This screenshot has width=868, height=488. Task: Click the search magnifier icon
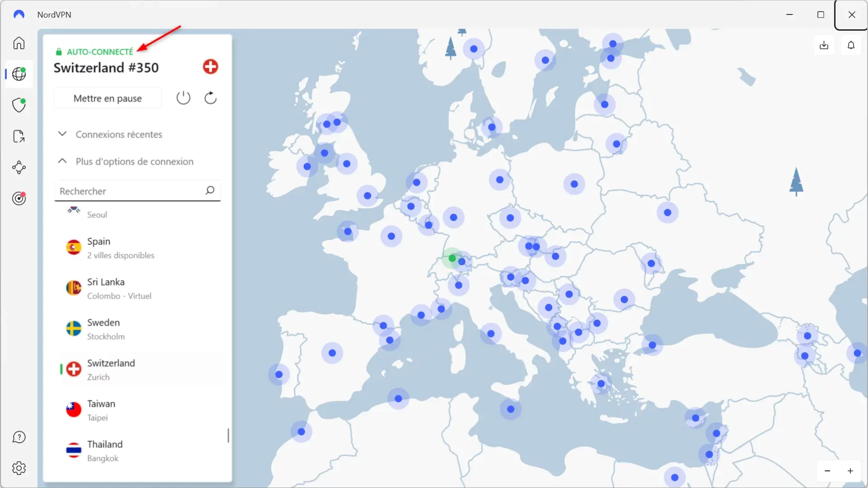click(x=210, y=190)
